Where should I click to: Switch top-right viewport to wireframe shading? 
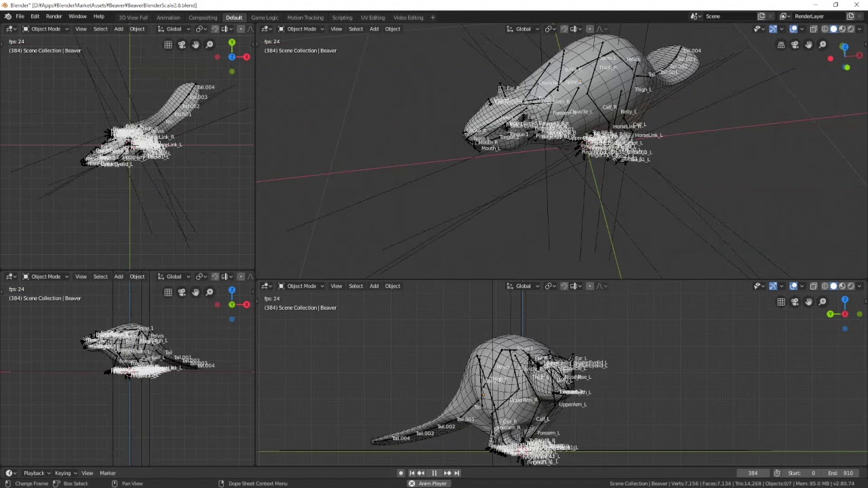tap(825, 29)
